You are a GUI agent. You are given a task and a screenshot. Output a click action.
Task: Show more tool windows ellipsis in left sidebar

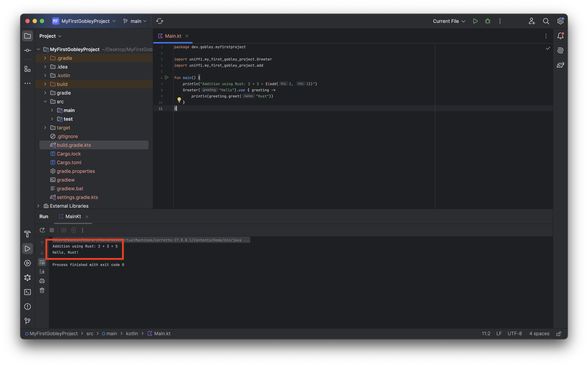[28, 83]
